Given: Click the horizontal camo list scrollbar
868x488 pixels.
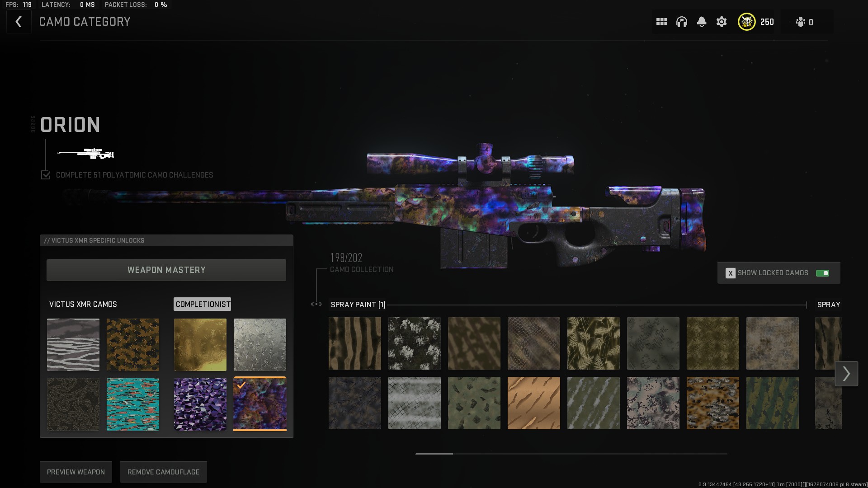Looking at the screenshot, I should point(571,454).
